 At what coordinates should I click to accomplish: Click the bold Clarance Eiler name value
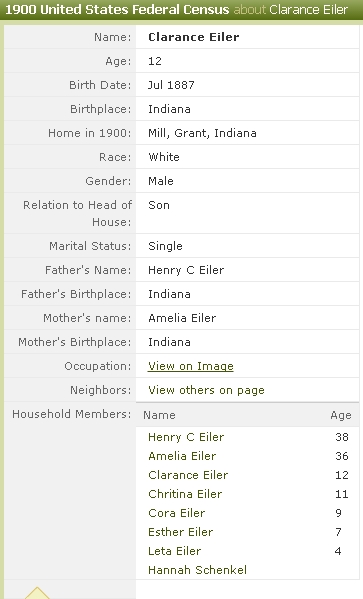pyautogui.click(x=193, y=37)
